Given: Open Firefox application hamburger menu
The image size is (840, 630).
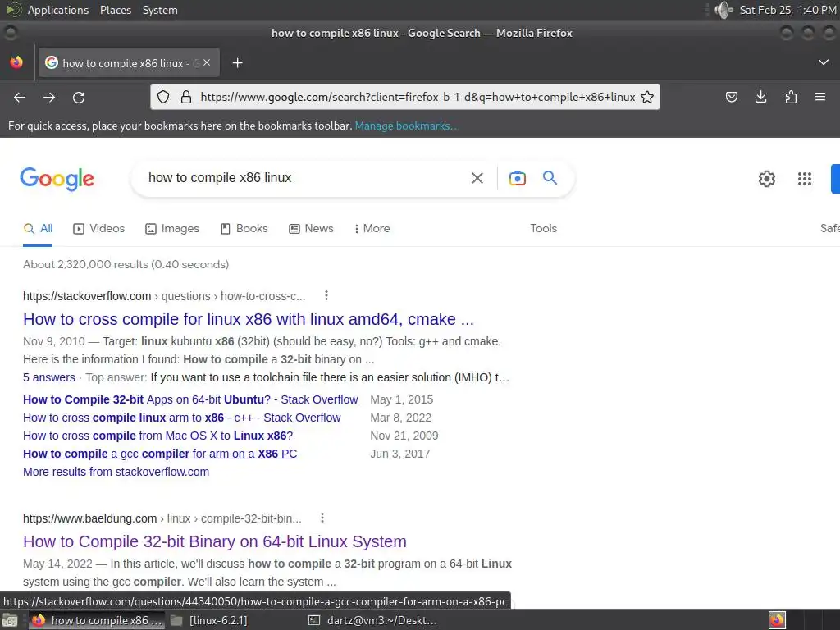Looking at the screenshot, I should pyautogui.click(x=820, y=97).
